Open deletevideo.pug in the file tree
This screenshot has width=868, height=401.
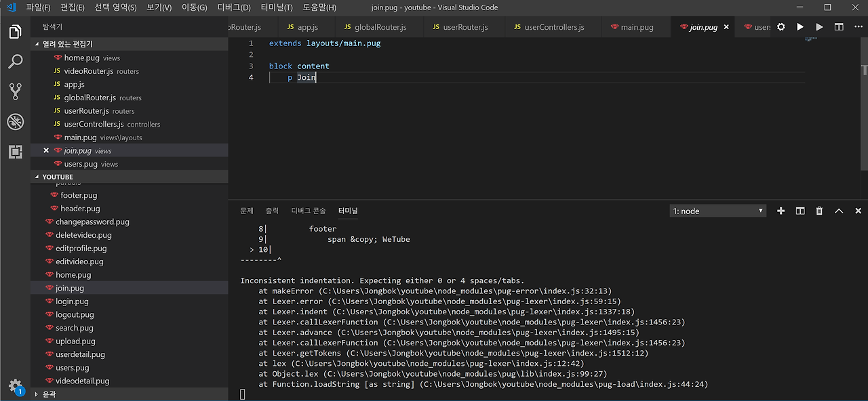[x=129, y=235]
